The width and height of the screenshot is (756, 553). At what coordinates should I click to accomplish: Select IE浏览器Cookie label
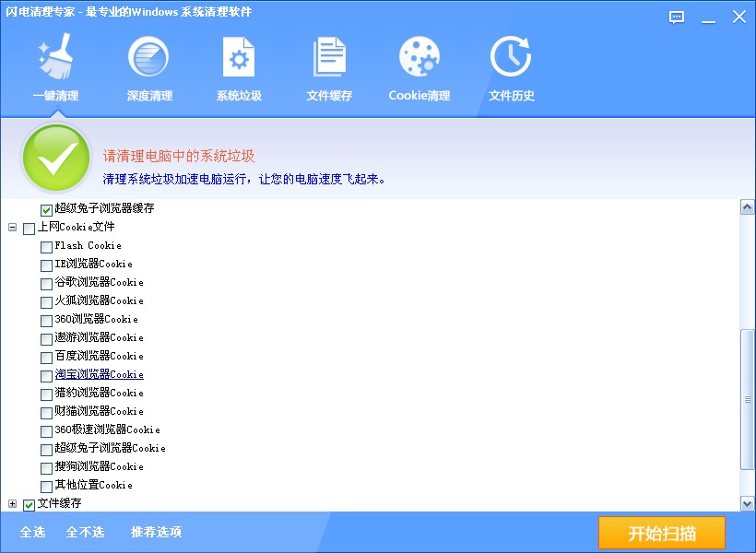(x=93, y=264)
